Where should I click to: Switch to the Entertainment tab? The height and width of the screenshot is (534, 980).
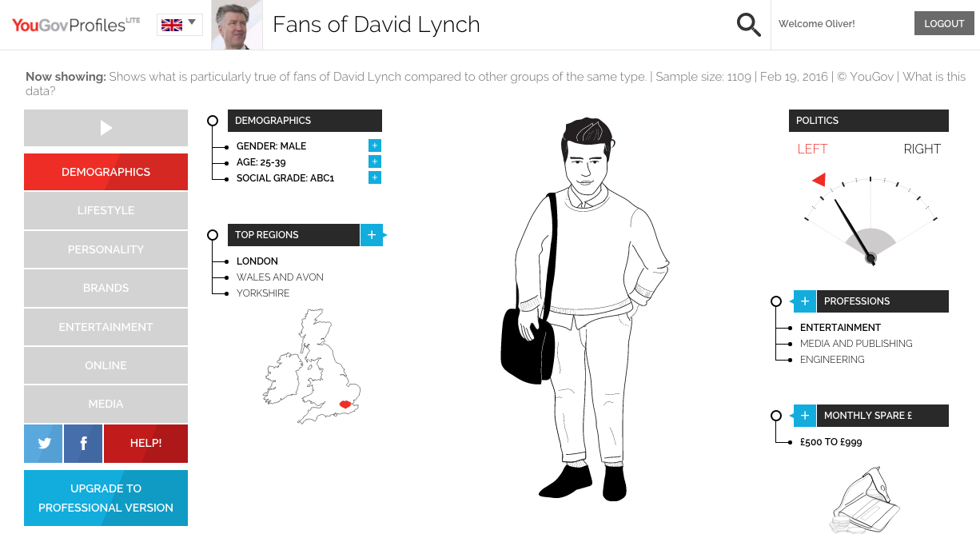(106, 327)
